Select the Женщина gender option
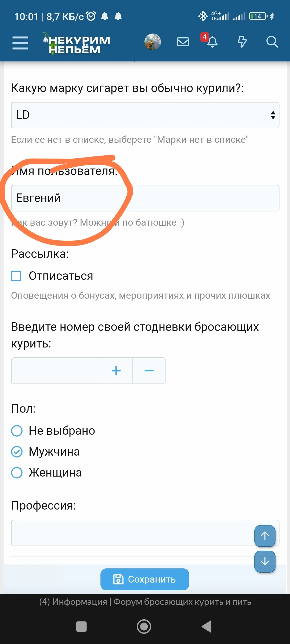The height and width of the screenshot is (644, 290). (x=17, y=473)
